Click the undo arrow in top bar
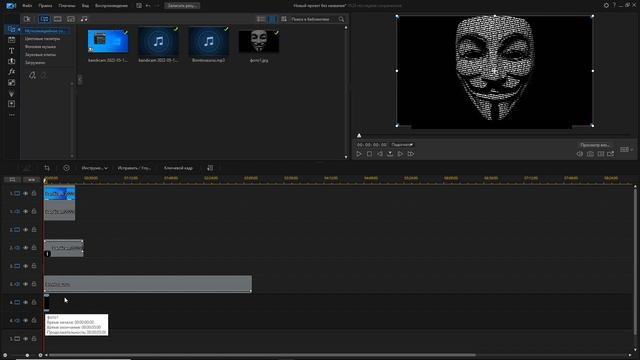The width and height of the screenshot is (640, 360). 148,6
